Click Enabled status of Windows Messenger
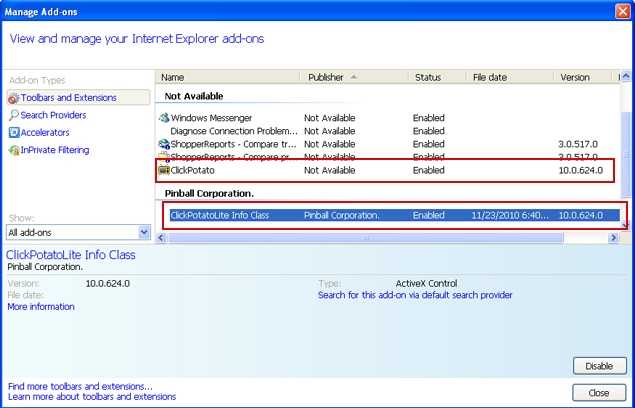Viewport: 635px width, 408px height. pos(428,118)
